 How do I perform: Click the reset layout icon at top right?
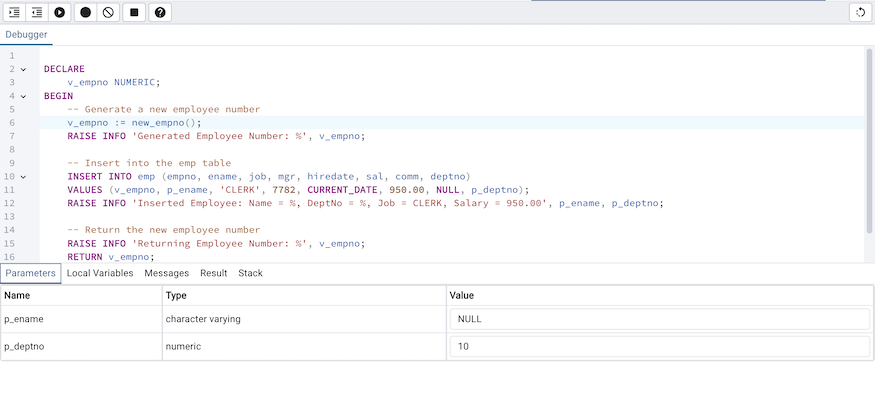(x=859, y=12)
